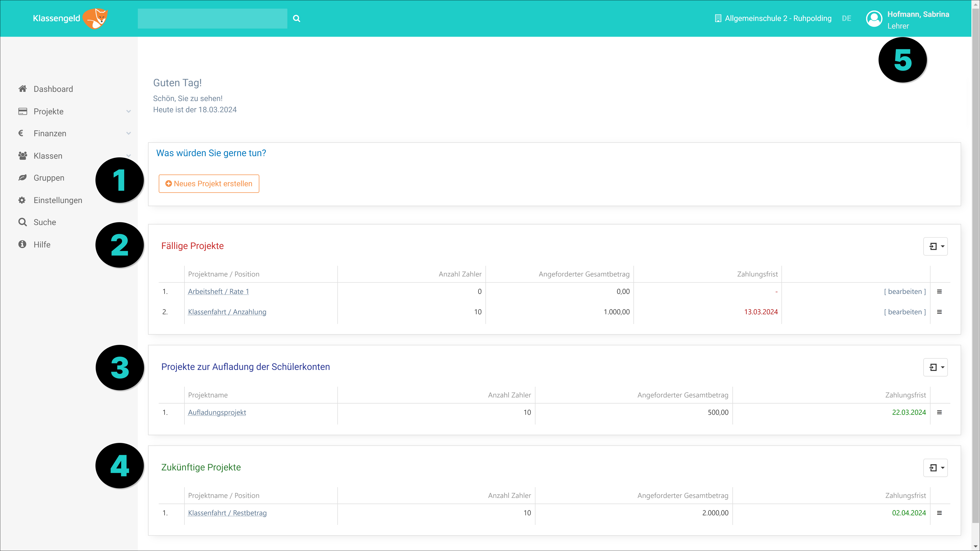This screenshot has width=980, height=551.
Task: Select Suche in sidebar
Action: 45,222
